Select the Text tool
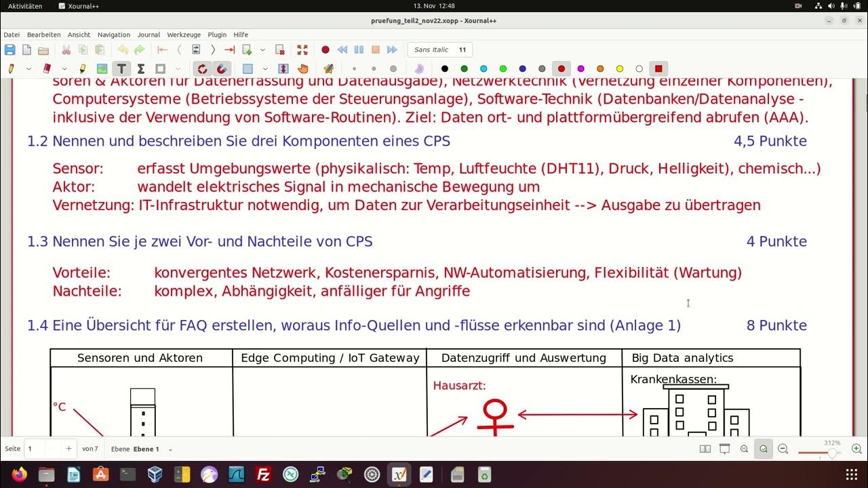 pos(121,68)
